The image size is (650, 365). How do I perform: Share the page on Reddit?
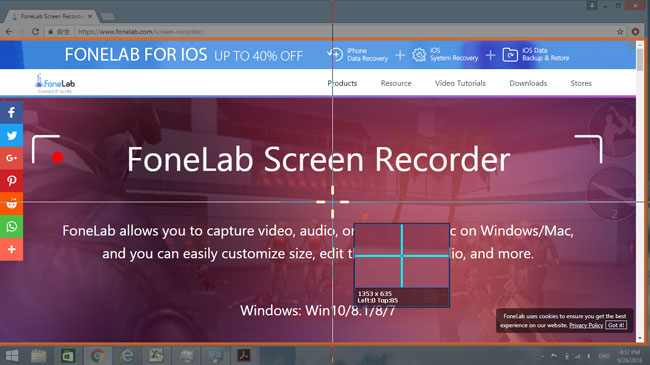[x=11, y=204]
